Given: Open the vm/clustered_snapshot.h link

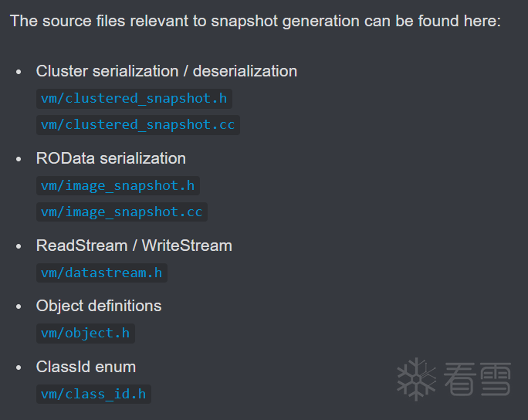Looking at the screenshot, I should point(134,99).
